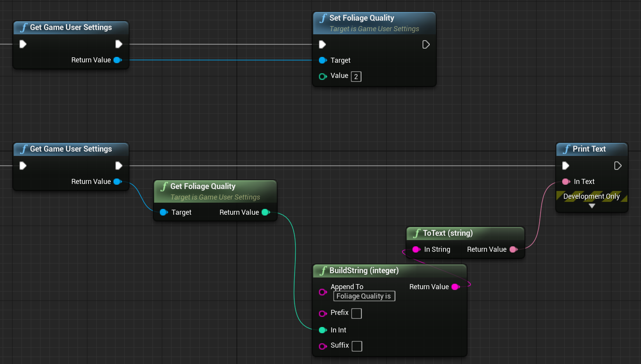
Task: Click exec input pin on Print Text
Action: tap(566, 166)
